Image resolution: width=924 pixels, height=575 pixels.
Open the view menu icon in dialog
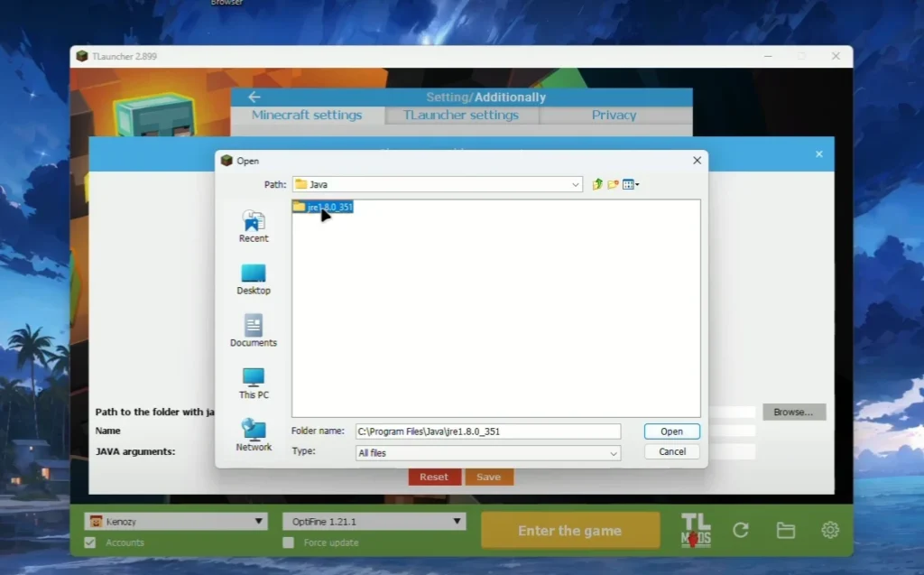[631, 184]
